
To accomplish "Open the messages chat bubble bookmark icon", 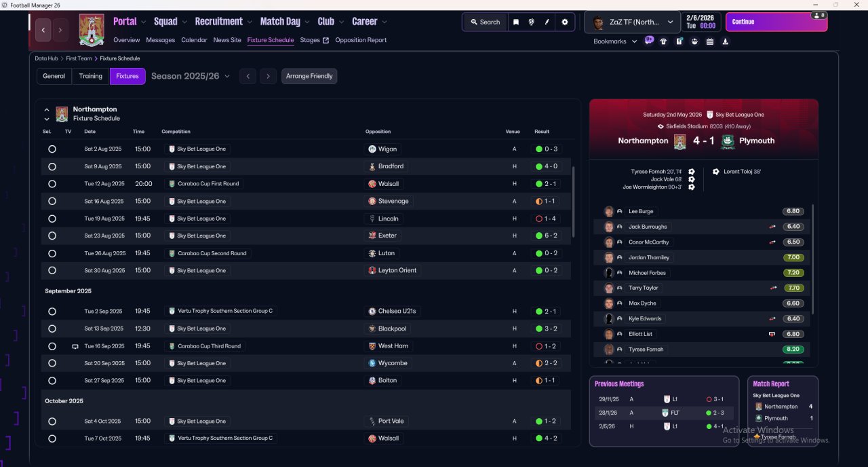I will pos(650,41).
